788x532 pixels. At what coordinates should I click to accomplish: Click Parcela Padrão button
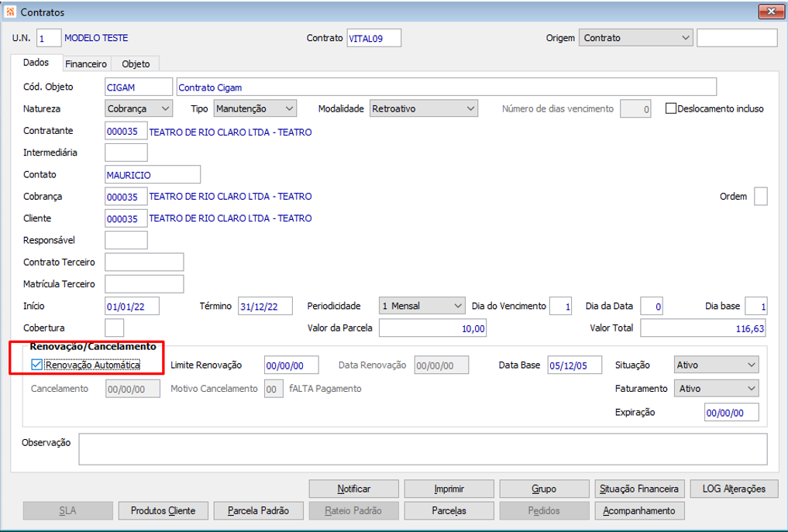tap(258, 510)
